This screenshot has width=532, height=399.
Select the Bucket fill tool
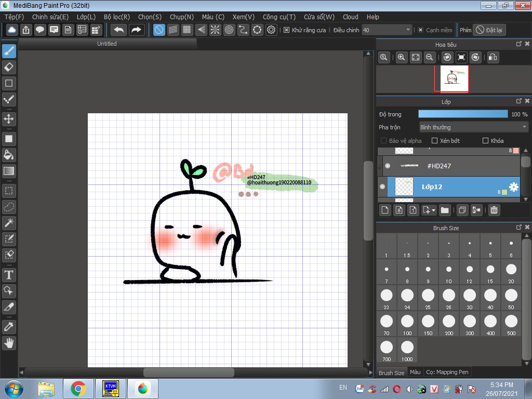click(9, 155)
